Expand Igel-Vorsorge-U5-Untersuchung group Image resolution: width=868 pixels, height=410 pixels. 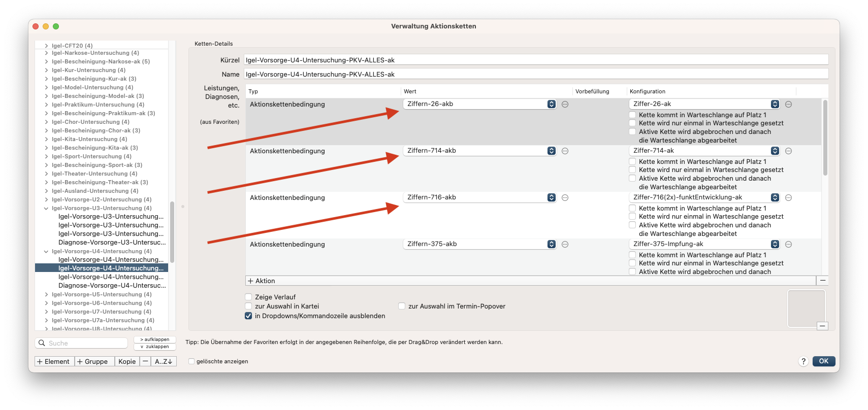(x=46, y=294)
